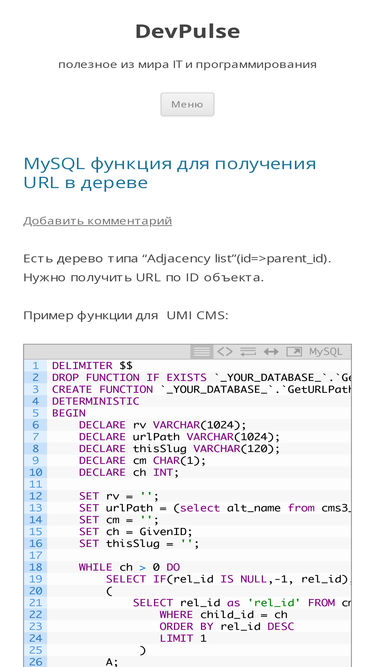The image size is (375, 667).
Task: Click code line SET urlPath = (select alt_name
Action: 215,508
